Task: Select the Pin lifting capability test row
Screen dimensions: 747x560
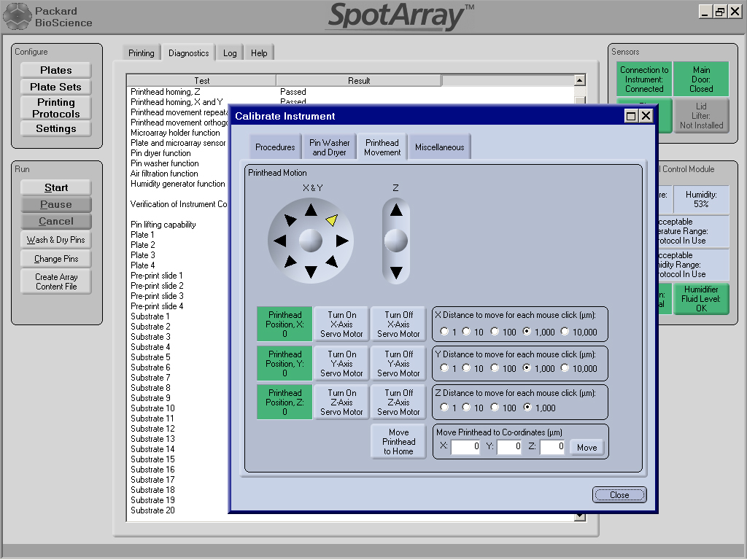Action: tap(163, 225)
